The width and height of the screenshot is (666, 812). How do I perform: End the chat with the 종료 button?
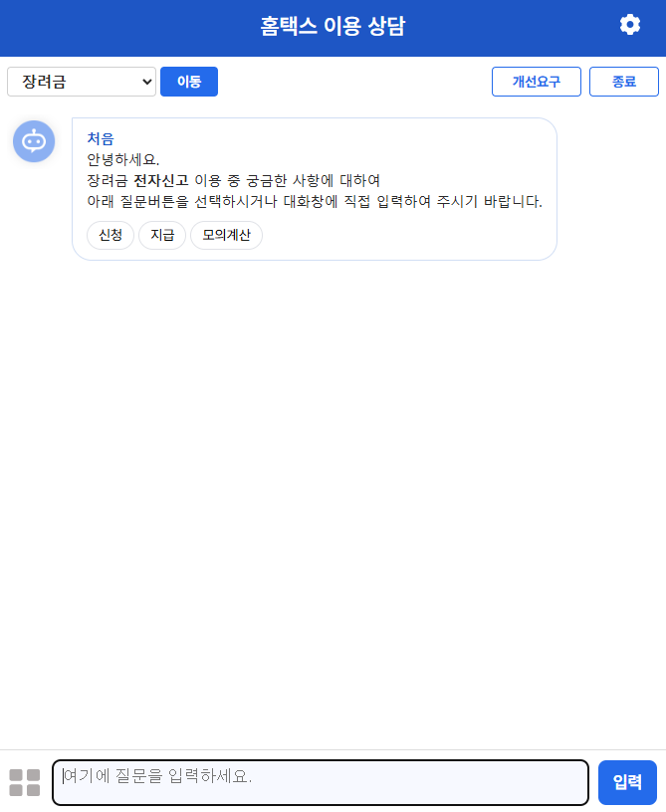623,82
